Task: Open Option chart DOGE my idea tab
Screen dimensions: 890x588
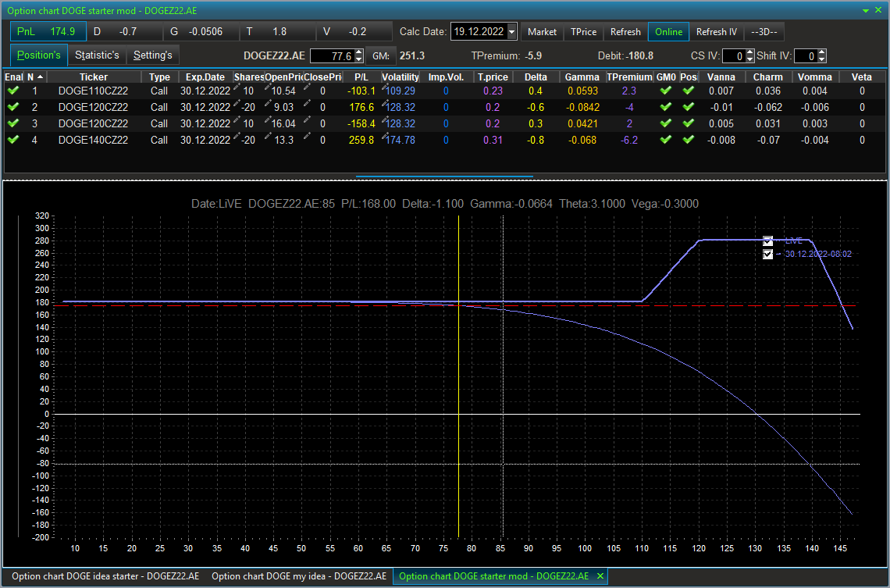Action: [299, 576]
